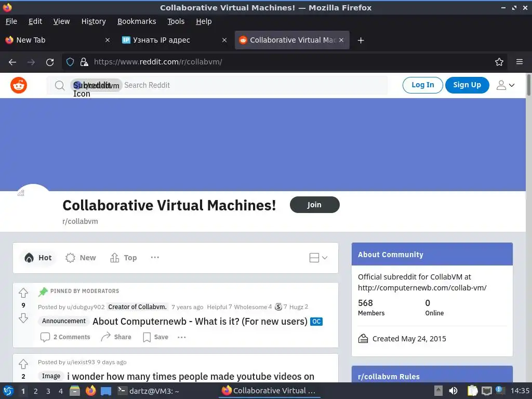Click the Join community button
Screen dimensions: 532x399
point(314,205)
